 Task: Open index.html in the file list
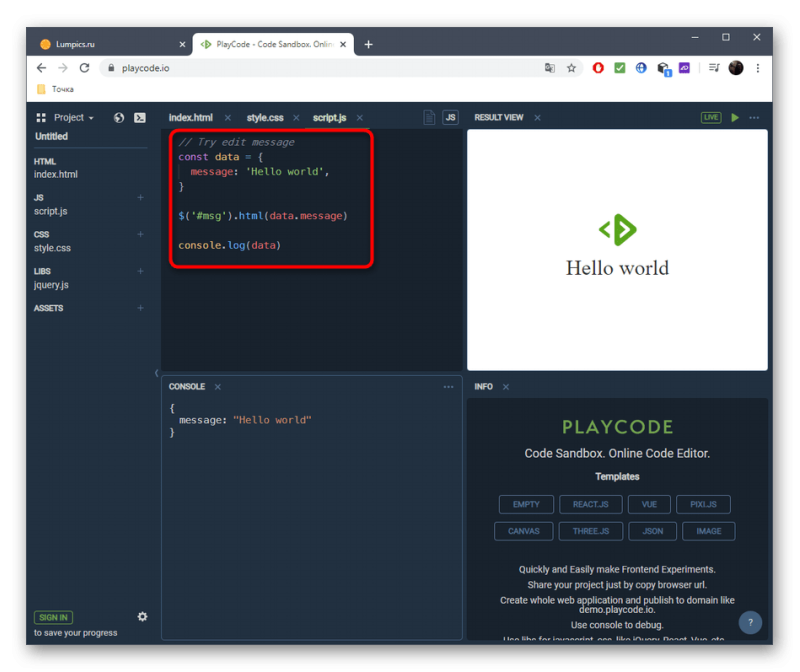[56, 175]
